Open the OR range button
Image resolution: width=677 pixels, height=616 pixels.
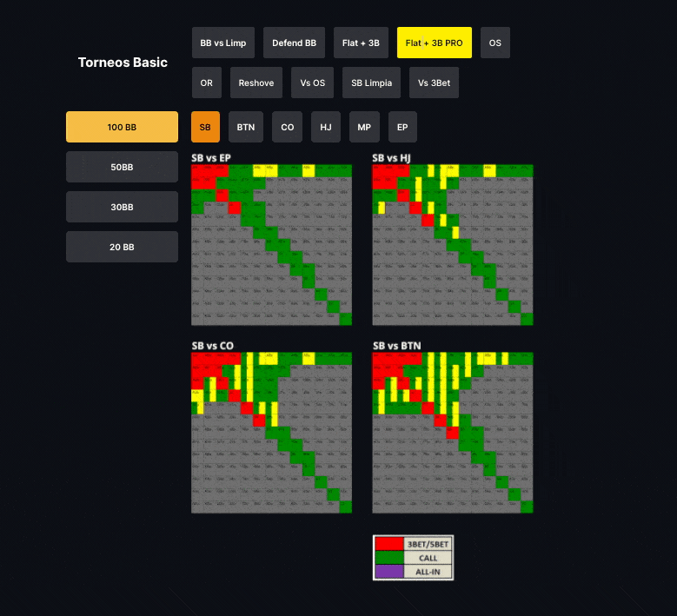(206, 83)
